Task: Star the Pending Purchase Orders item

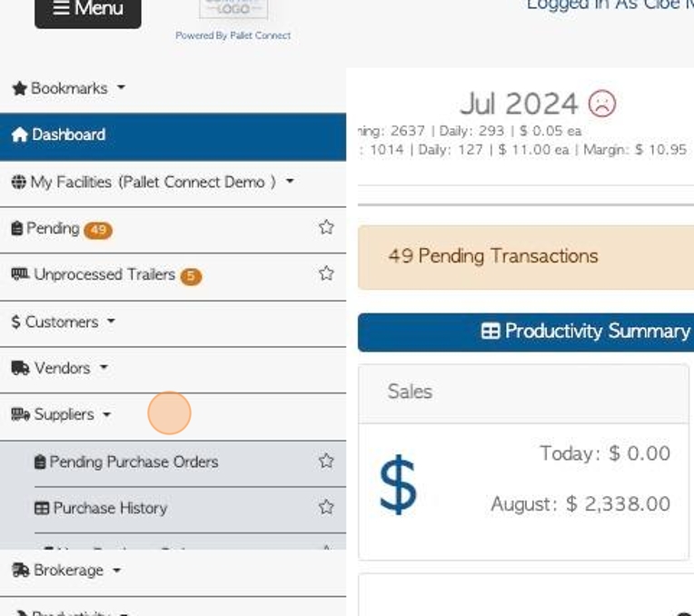Action: point(326,461)
